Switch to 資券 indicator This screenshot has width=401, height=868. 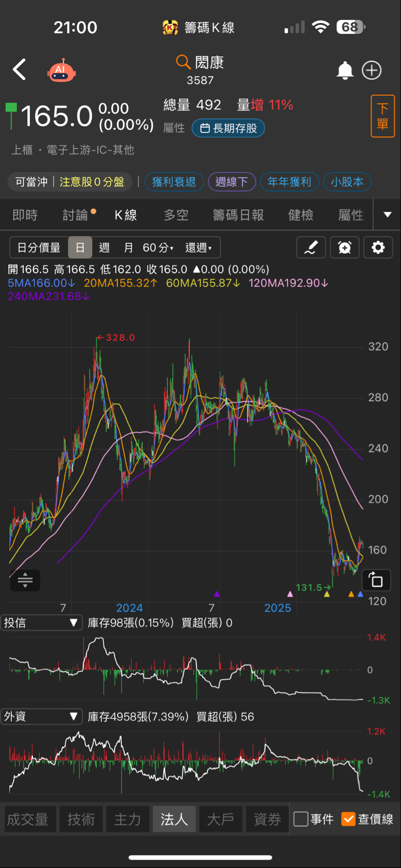(x=268, y=819)
